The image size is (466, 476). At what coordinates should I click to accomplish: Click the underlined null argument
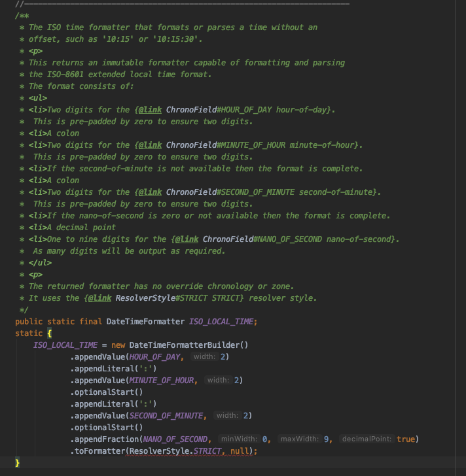pyautogui.click(x=239, y=451)
